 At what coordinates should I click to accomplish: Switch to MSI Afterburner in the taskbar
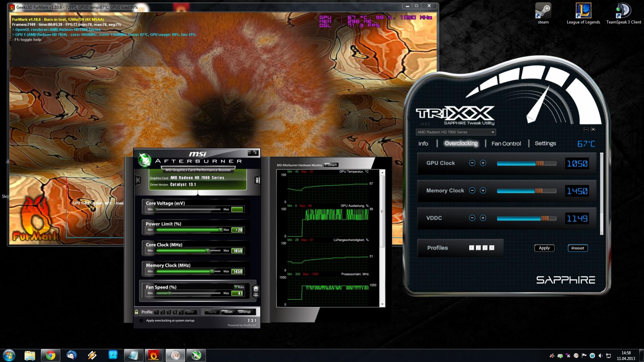(x=196, y=355)
